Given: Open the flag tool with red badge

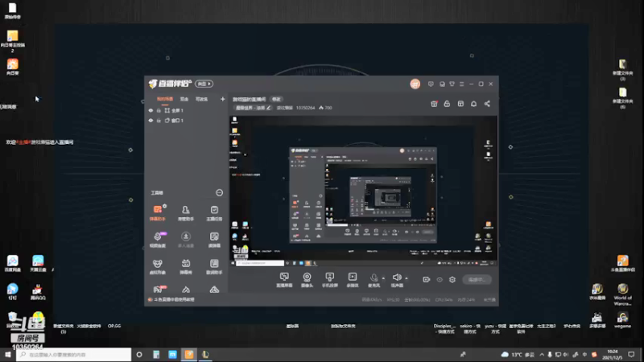Looking at the screenshot, I should (x=158, y=289).
